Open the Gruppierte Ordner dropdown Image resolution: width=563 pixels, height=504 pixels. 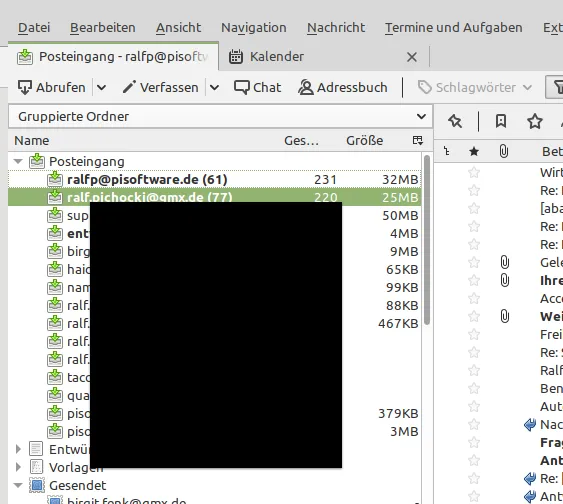point(220,116)
